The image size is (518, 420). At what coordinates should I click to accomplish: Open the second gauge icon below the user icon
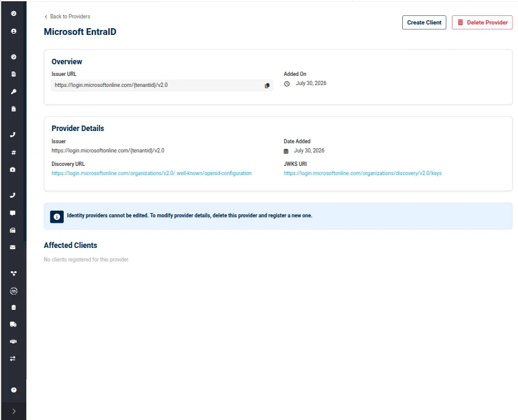[13, 57]
